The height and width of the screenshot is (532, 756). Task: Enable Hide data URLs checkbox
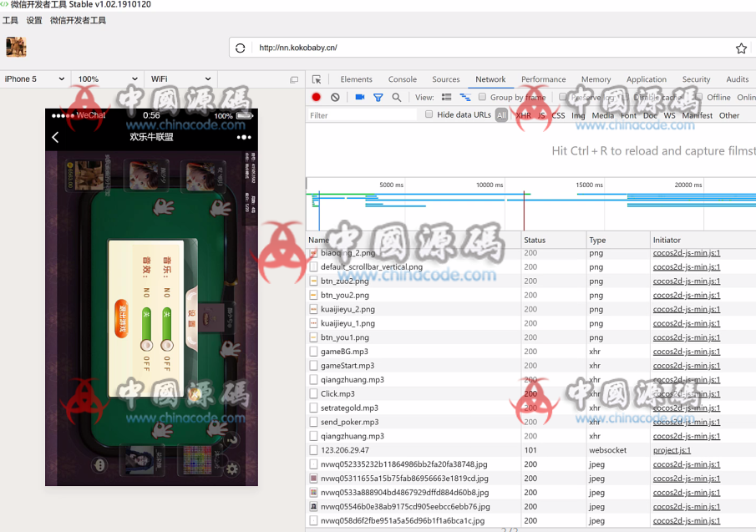coord(429,114)
